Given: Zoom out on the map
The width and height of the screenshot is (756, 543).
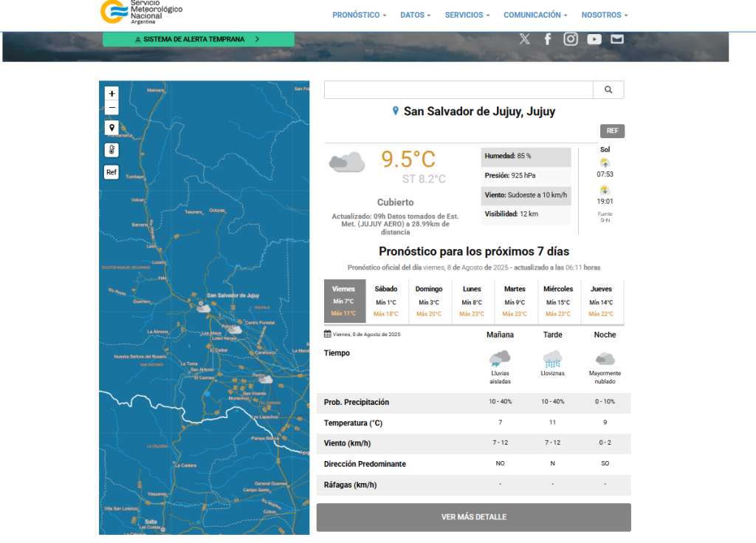Looking at the screenshot, I should pyautogui.click(x=111, y=108).
